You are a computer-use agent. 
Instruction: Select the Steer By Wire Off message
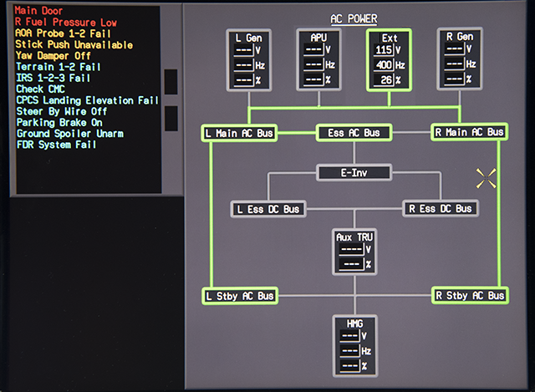(x=62, y=111)
